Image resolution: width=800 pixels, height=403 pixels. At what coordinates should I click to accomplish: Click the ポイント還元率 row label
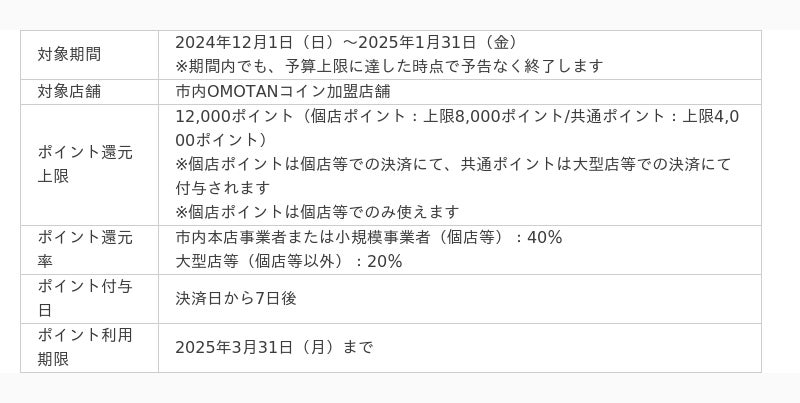coord(84,249)
